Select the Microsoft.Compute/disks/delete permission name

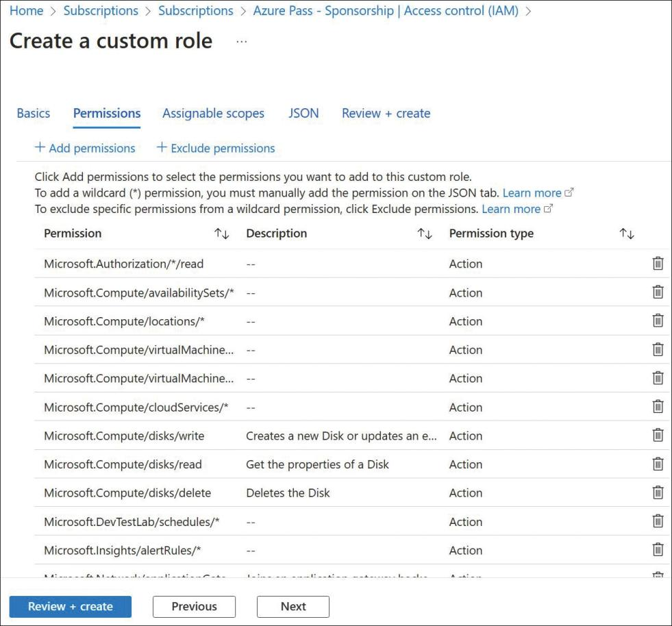(127, 493)
